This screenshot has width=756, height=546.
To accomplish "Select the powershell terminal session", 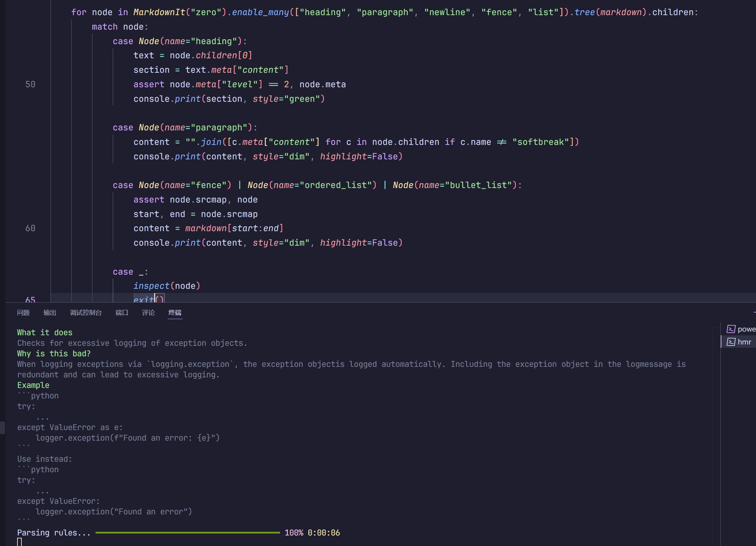I will [739, 329].
